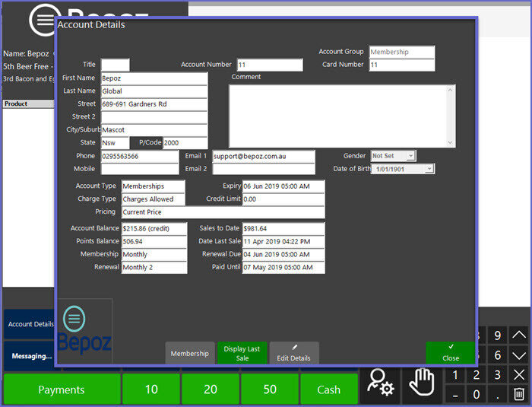
Task: Click Points Balance value 506.94
Action: [x=154, y=242]
